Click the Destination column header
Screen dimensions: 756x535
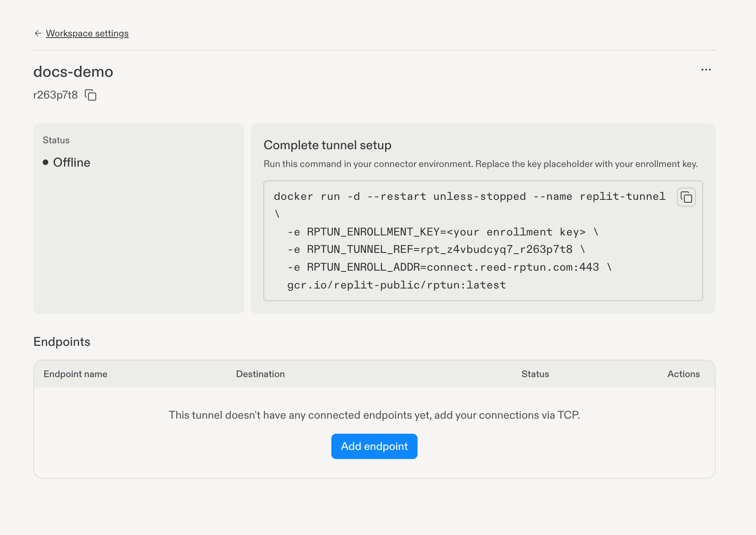tap(260, 374)
